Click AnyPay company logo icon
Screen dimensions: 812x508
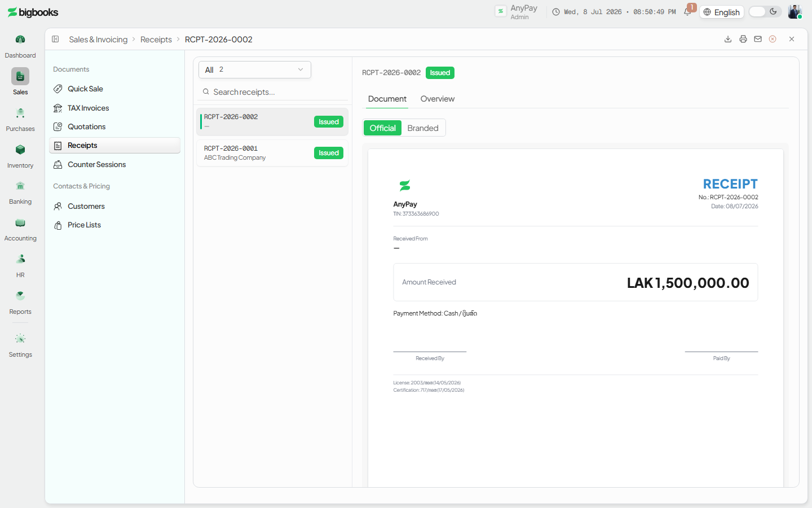coord(501,11)
